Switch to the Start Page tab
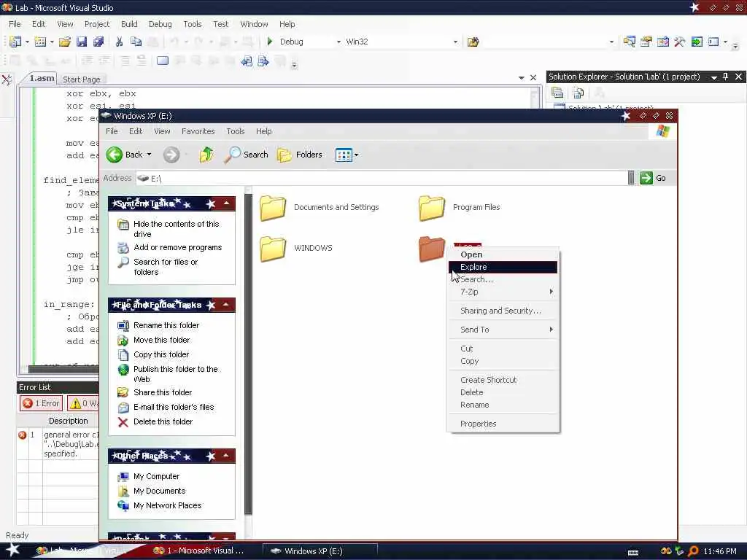The image size is (747, 560). click(x=82, y=79)
